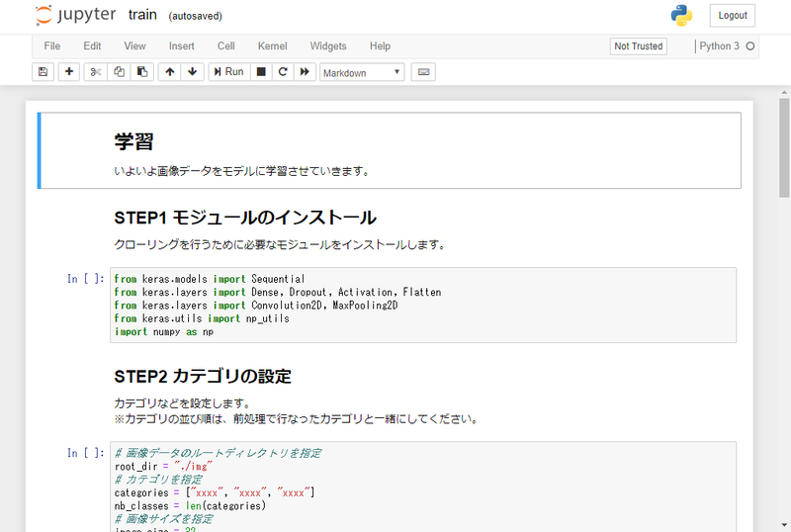Click the autosaved status text
This screenshot has height=532, width=791.
tap(195, 16)
